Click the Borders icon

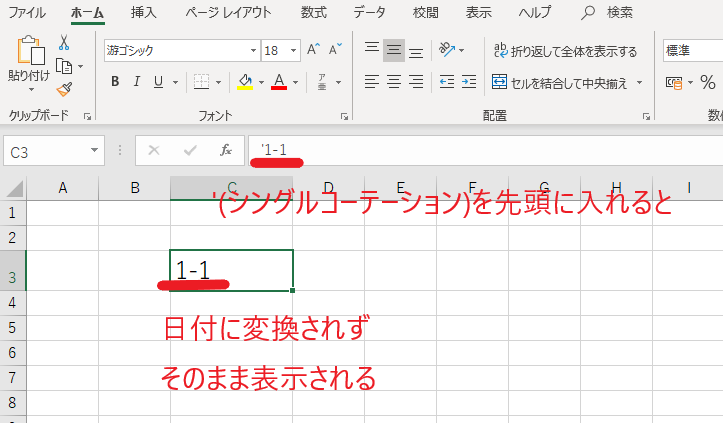coord(201,82)
